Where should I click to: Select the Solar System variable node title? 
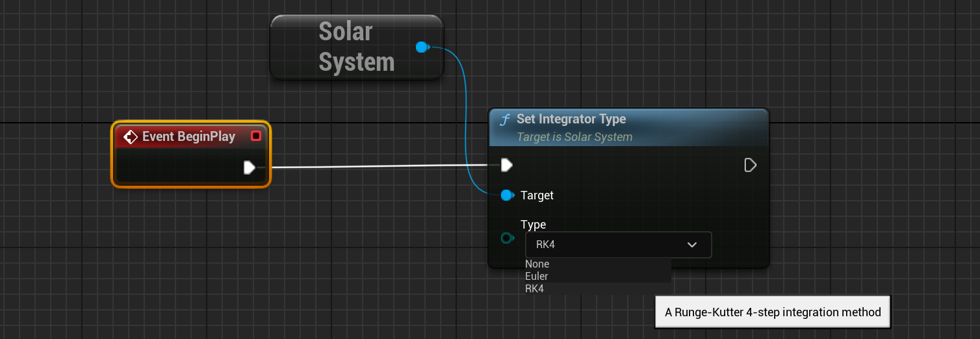click(356, 47)
